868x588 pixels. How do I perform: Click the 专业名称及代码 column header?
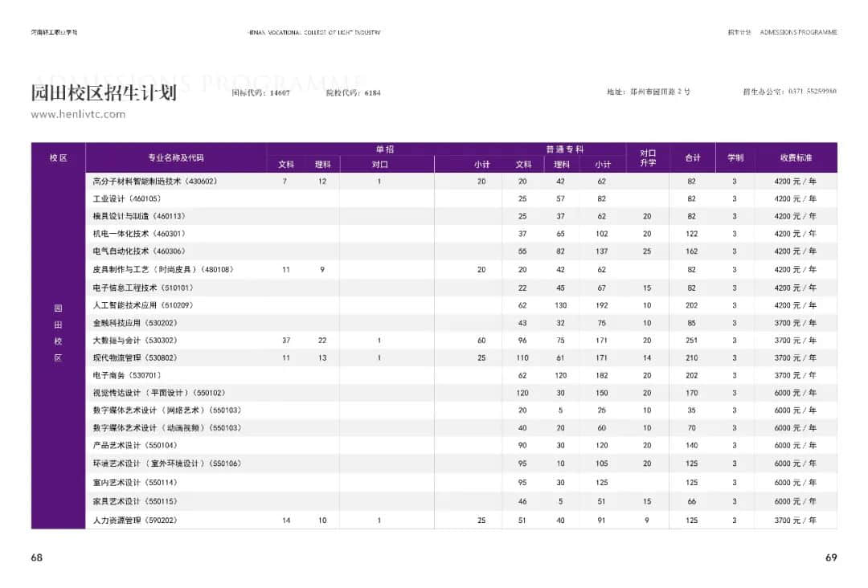coord(176,157)
